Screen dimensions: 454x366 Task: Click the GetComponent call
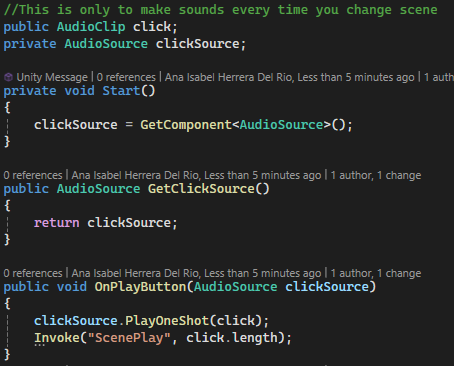tap(186, 125)
